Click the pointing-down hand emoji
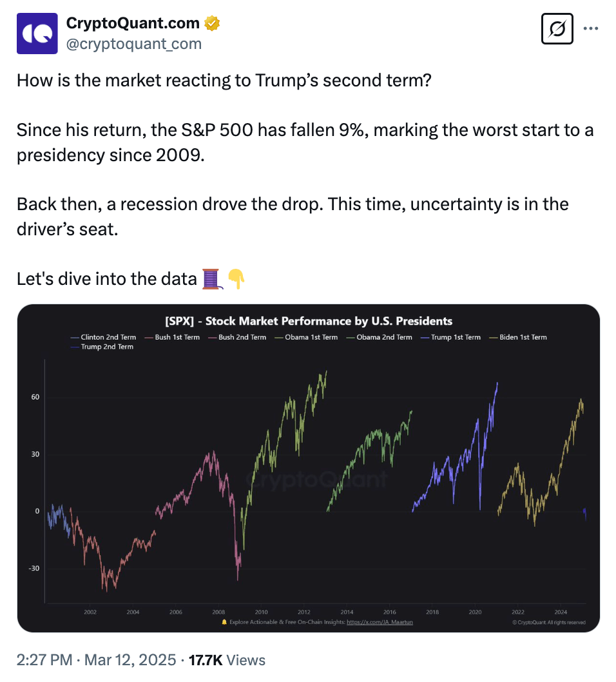The height and width of the screenshot is (682, 616). [x=236, y=278]
